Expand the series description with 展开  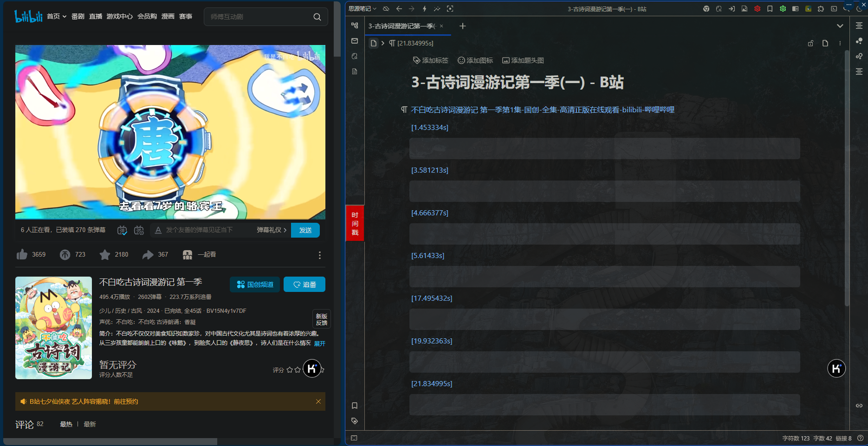click(320, 343)
